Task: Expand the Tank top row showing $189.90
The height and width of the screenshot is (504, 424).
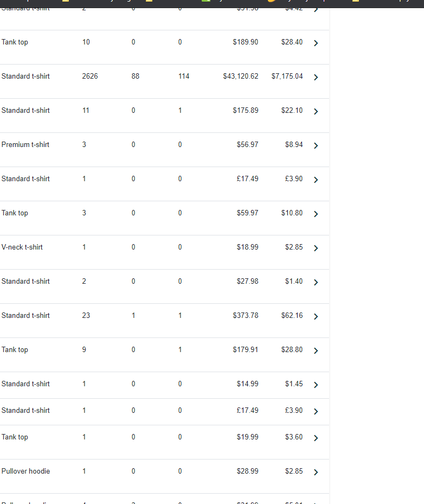Action: (316, 43)
